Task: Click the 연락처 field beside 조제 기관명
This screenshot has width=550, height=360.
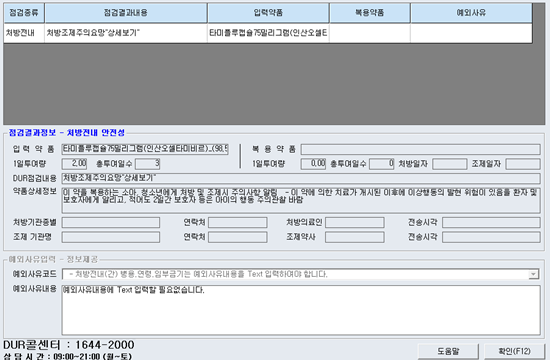Action: click(237, 237)
